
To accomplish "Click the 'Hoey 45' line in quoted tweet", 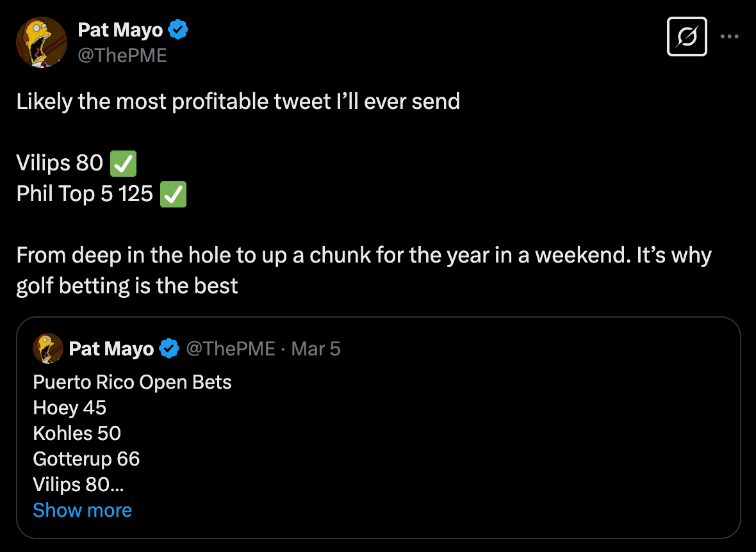I will pos(69,408).
